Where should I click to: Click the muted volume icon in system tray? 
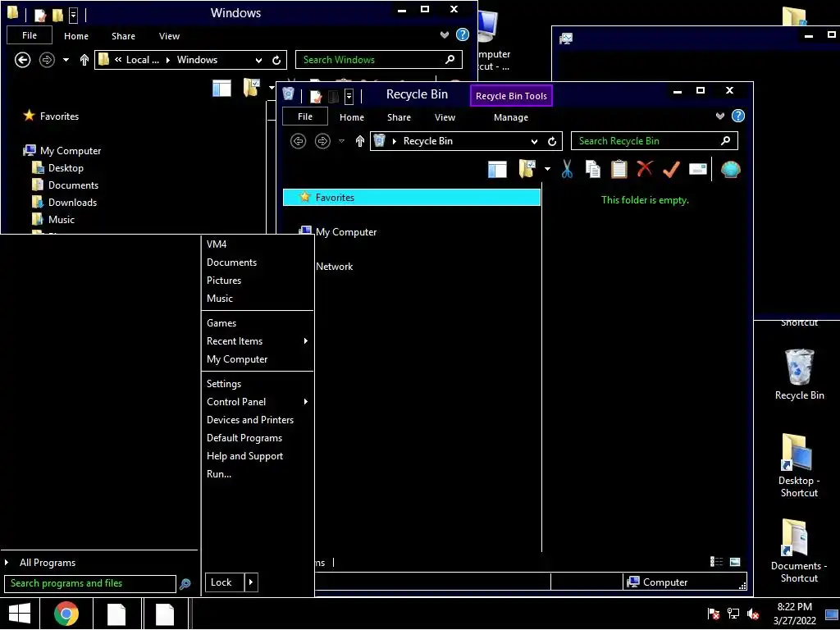(x=753, y=614)
